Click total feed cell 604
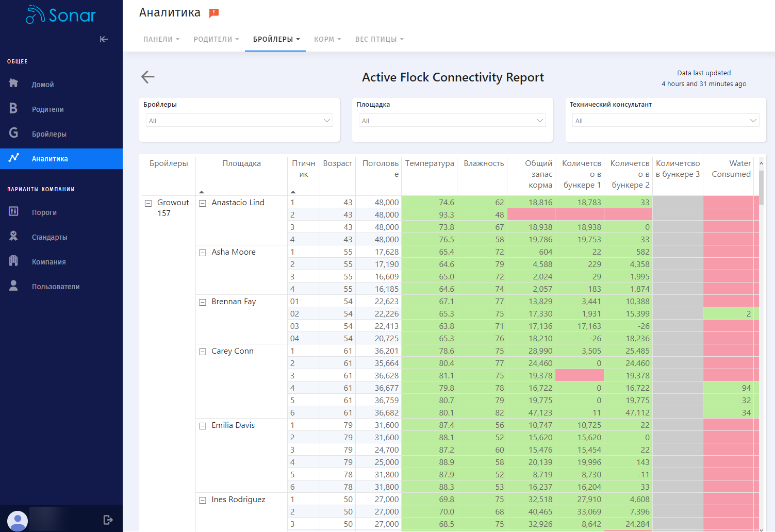 (x=531, y=252)
